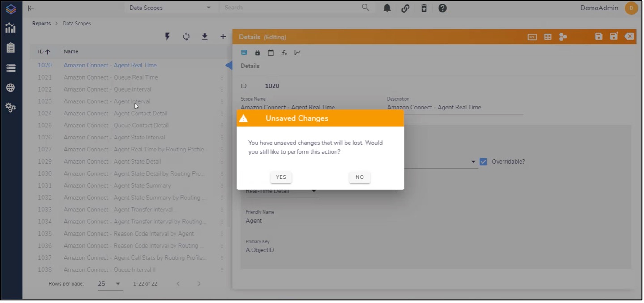Add a new data scope with plus icon
The image size is (644, 303).
[x=223, y=37]
